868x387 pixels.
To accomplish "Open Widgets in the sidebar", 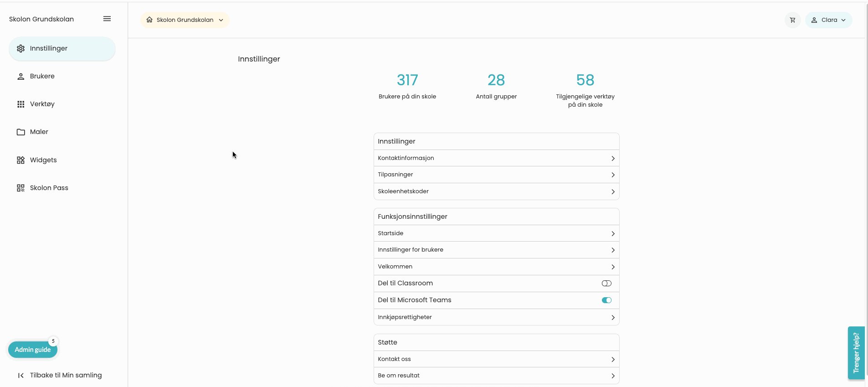I will pos(62,160).
